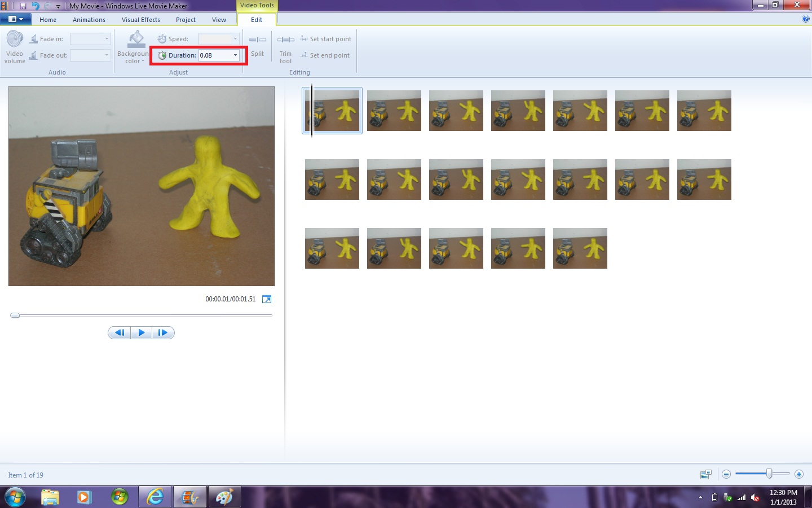This screenshot has width=812, height=508.
Task: Click inside the Duration value field
Action: pyautogui.click(x=215, y=55)
